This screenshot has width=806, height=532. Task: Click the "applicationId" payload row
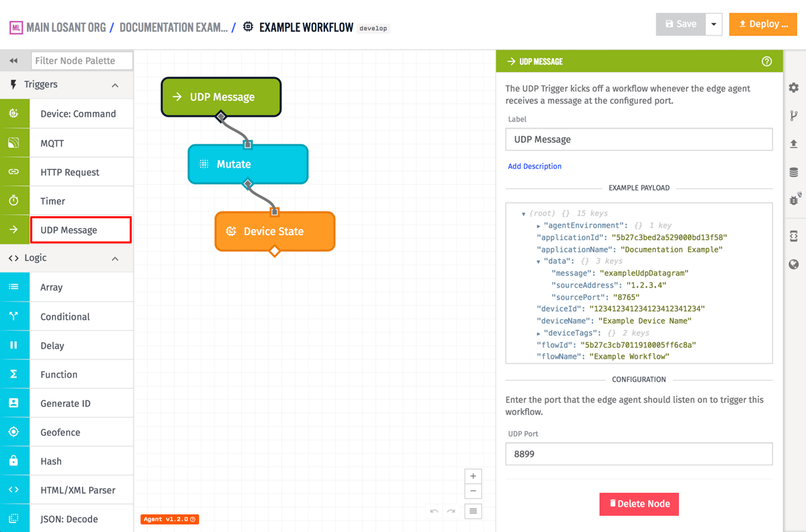point(631,238)
